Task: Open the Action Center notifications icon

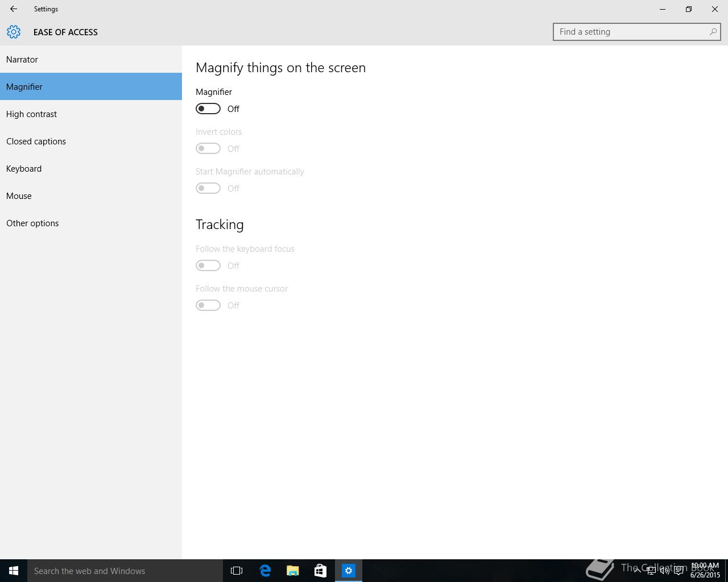Action: [679, 571]
